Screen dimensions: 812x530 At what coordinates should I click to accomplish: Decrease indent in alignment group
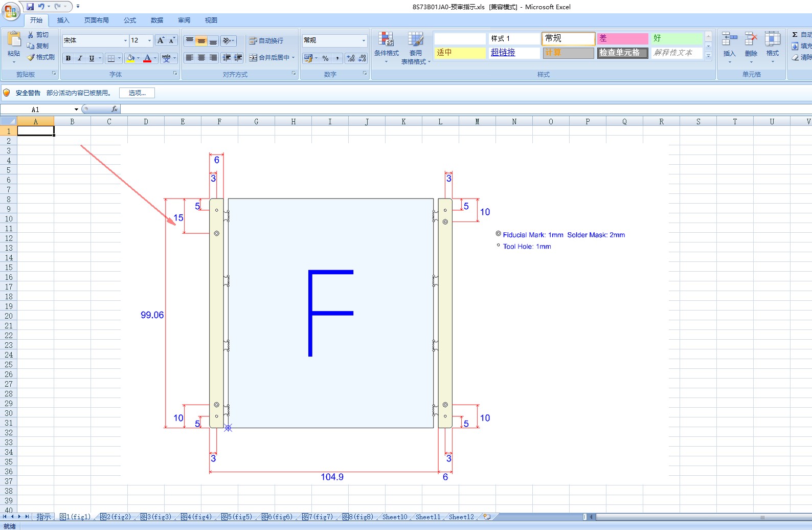227,58
